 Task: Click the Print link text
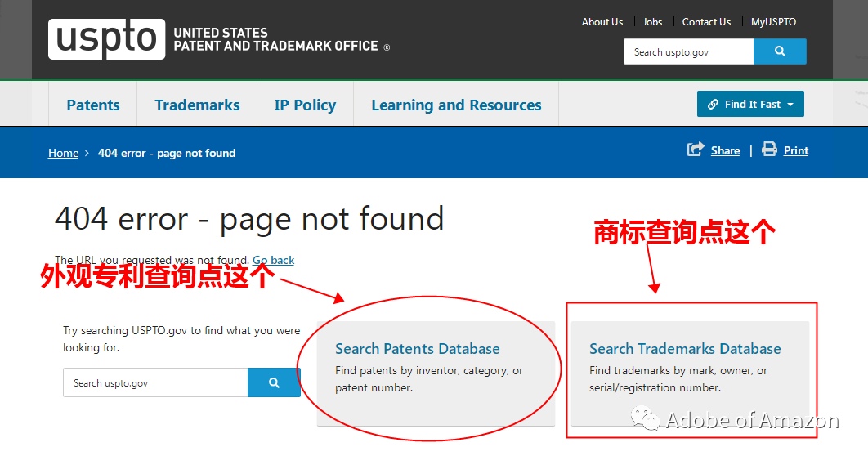(796, 150)
